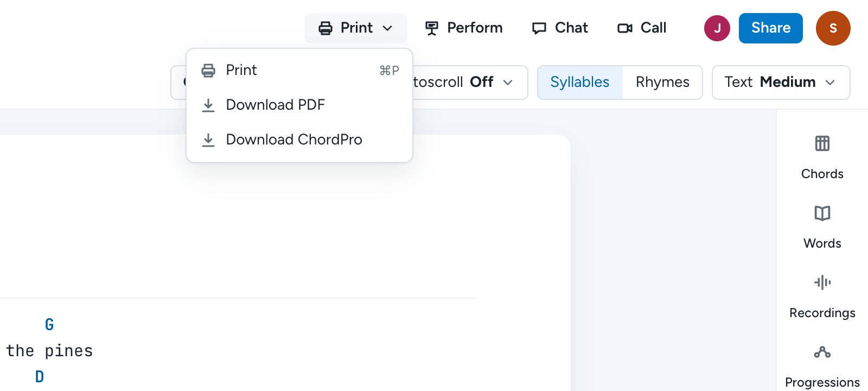Open the Chords sidebar panel
Image resolution: width=868 pixels, height=391 pixels.
822,158
